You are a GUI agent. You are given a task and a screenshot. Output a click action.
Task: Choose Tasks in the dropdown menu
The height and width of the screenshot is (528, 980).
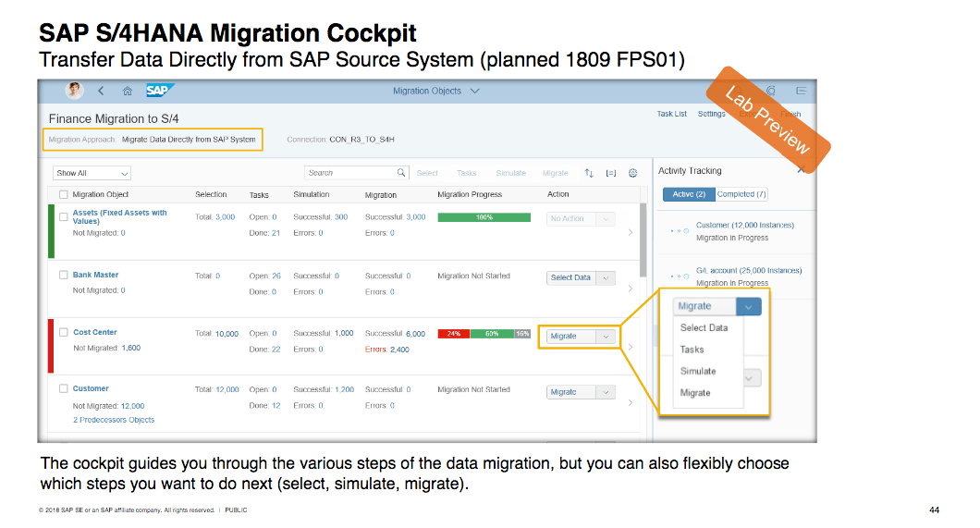692,350
